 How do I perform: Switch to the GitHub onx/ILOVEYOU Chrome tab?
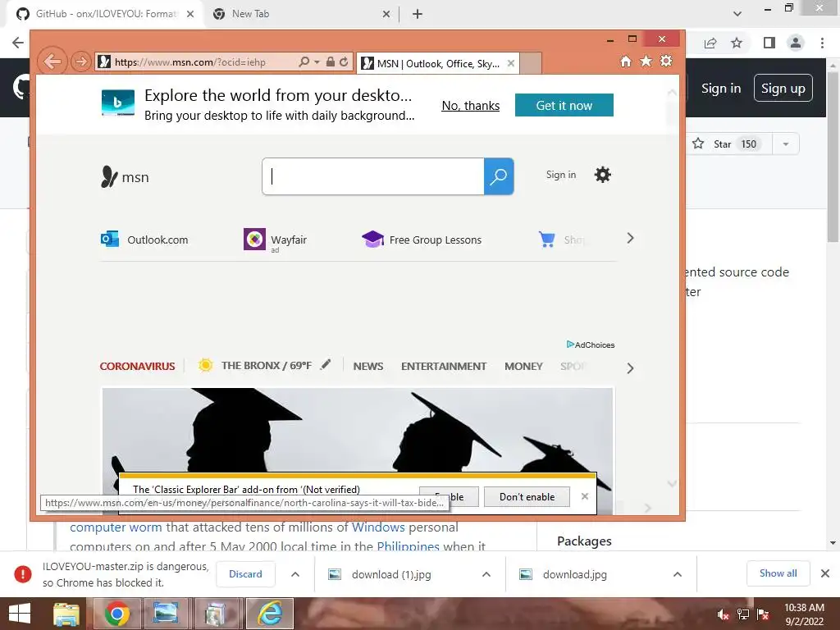pyautogui.click(x=106, y=14)
